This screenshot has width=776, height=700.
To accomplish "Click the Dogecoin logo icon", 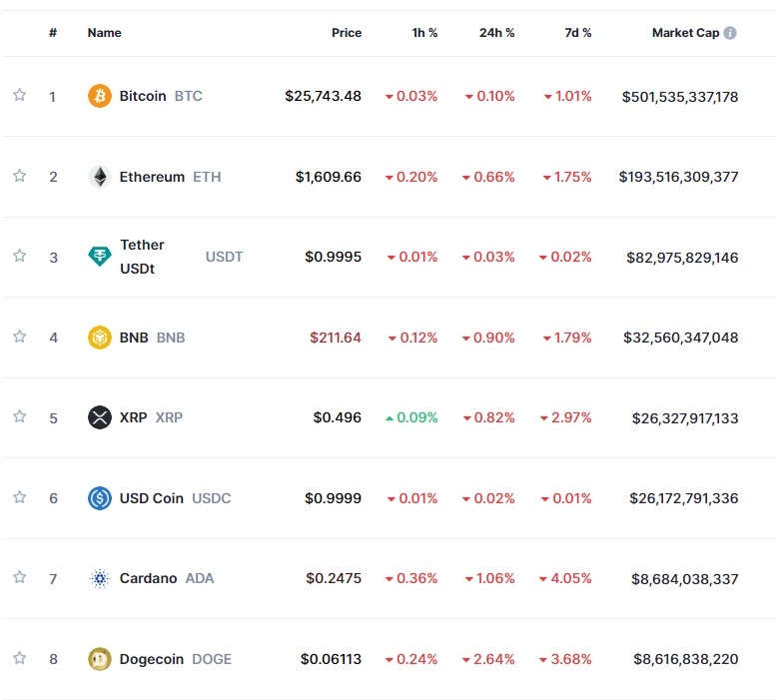I will [100, 658].
